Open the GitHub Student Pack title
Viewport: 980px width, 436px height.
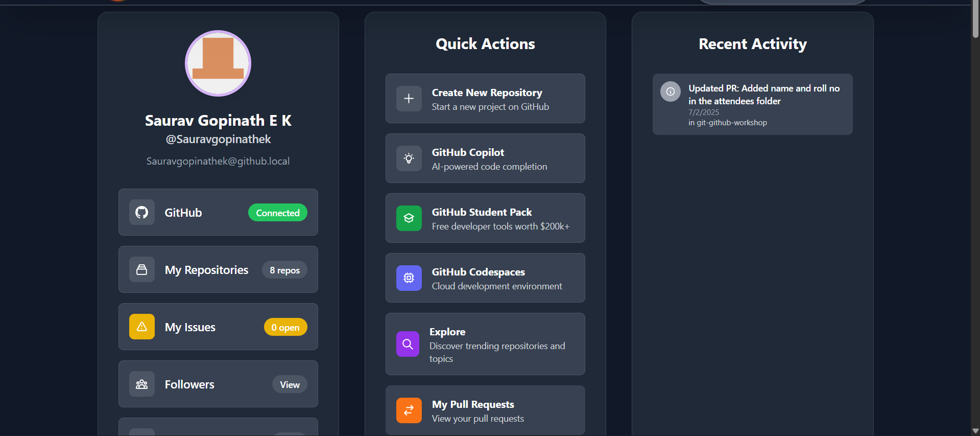pyautogui.click(x=482, y=212)
